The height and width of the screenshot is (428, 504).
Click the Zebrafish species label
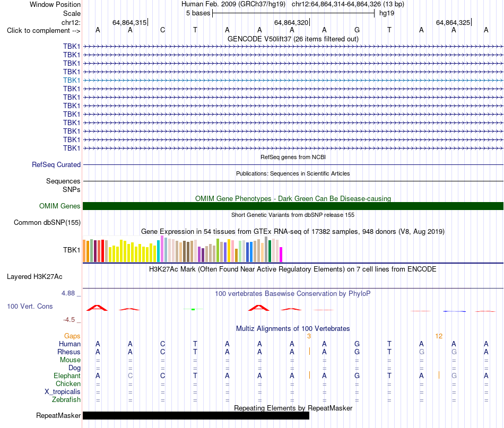[66, 400]
